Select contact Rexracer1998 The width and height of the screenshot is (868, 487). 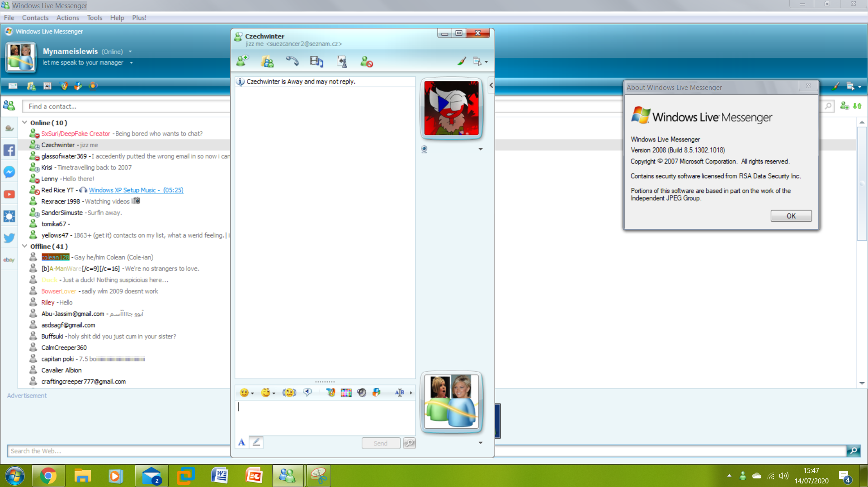coord(61,201)
